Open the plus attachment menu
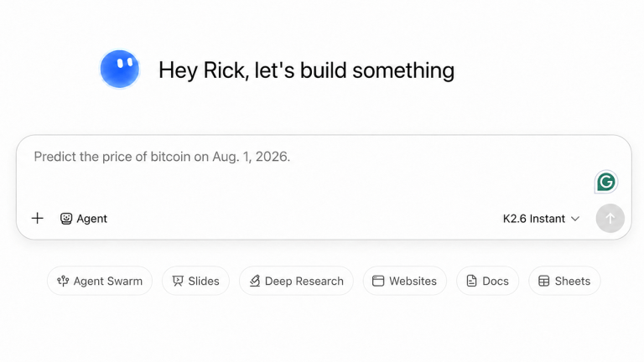644x362 pixels. (x=38, y=219)
